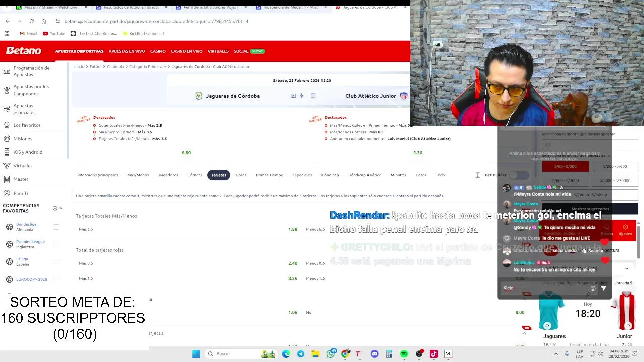Open Master sidebar icon

(x=7, y=179)
